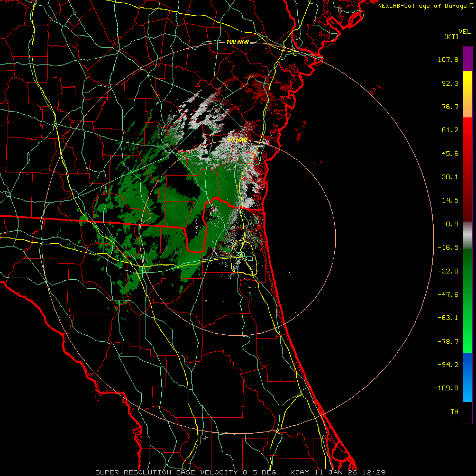Click the 14.5 velocity scale value
This screenshot has width=476, height=476.
pos(450,200)
